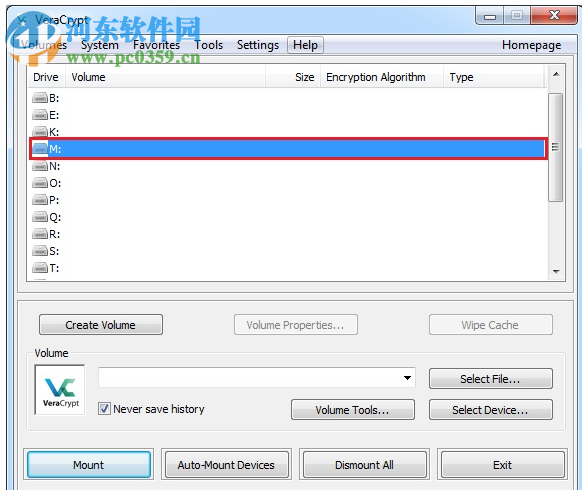Select drive letter T: text

[x=54, y=268]
